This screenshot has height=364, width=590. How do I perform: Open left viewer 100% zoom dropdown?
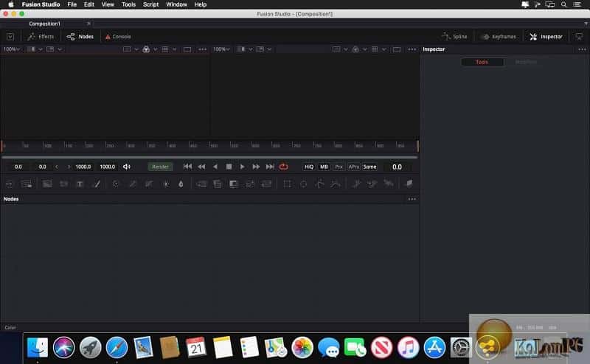(11, 49)
